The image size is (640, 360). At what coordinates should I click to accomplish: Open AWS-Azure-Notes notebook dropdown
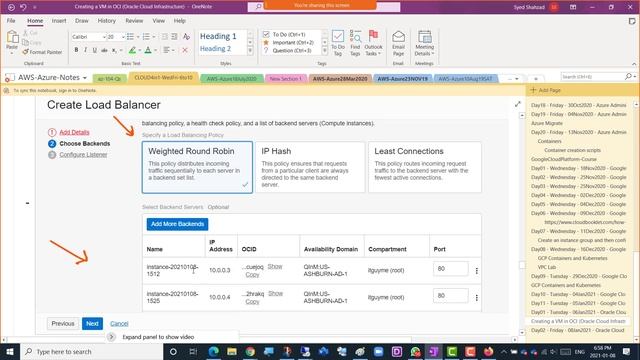[x=85, y=78]
